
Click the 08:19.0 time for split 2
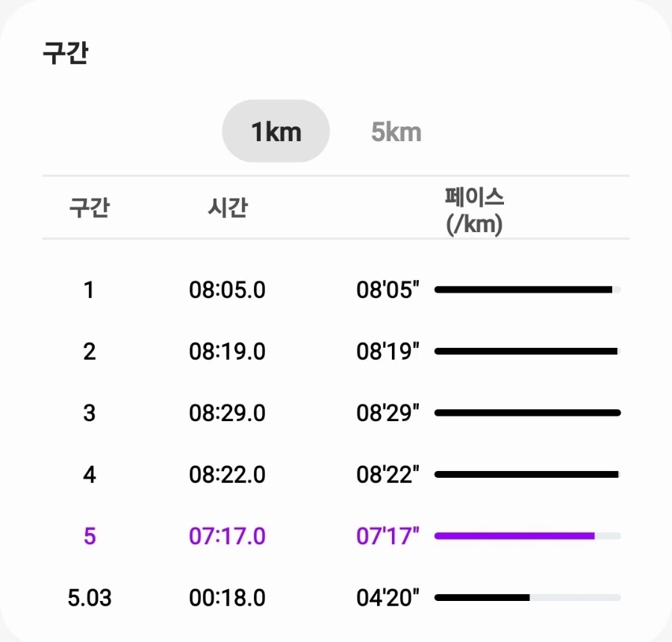[227, 351]
